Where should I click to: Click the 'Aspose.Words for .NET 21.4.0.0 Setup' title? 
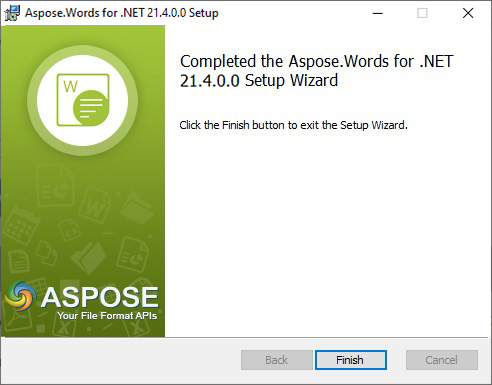[122, 13]
